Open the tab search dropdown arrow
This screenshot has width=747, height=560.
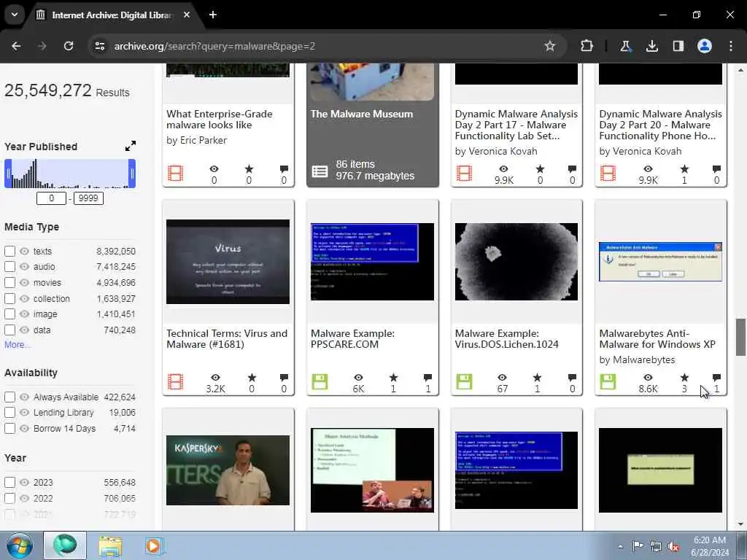15,15
